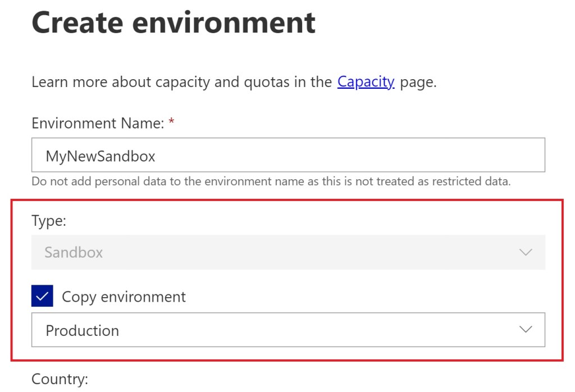This screenshot has width=575, height=392.
Task: Click the Type field label
Action: pos(49,221)
